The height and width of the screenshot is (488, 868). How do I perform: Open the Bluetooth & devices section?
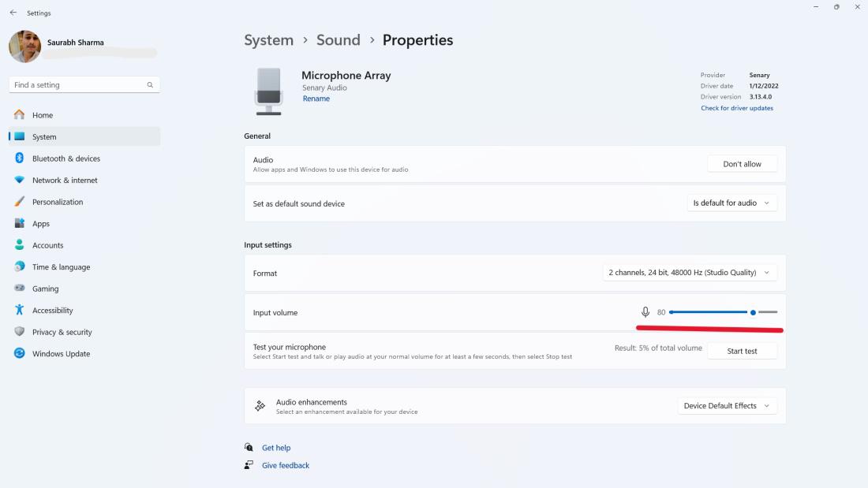click(x=66, y=158)
